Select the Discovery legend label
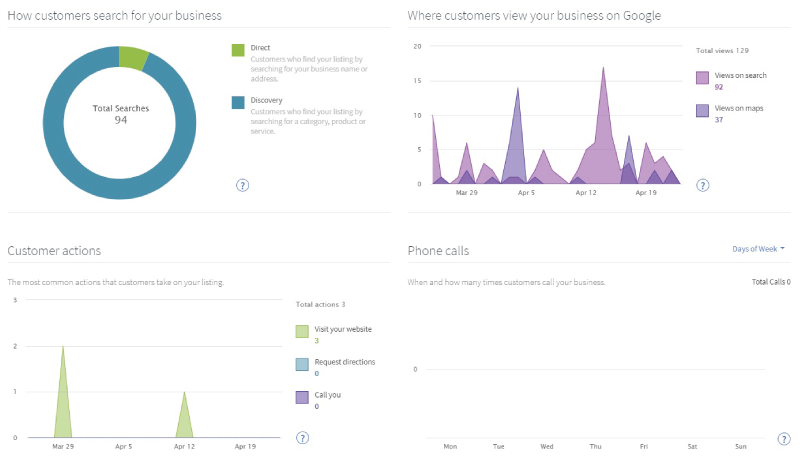This screenshot has width=807, height=459. 266,100
